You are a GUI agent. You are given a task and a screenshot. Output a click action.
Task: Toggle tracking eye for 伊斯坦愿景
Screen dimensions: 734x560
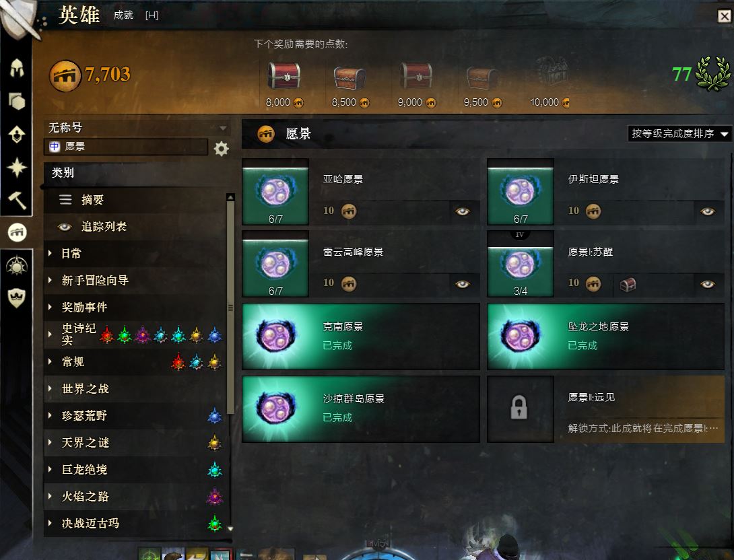coord(708,211)
